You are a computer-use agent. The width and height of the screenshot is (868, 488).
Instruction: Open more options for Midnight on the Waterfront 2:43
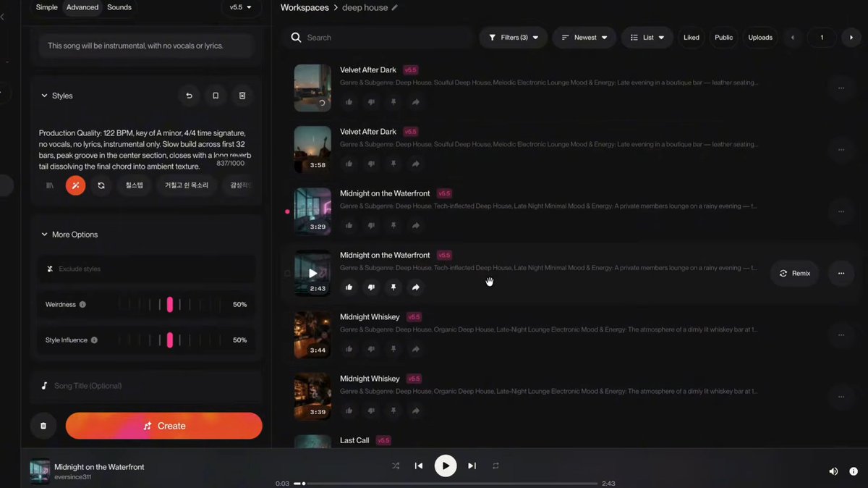tap(841, 274)
